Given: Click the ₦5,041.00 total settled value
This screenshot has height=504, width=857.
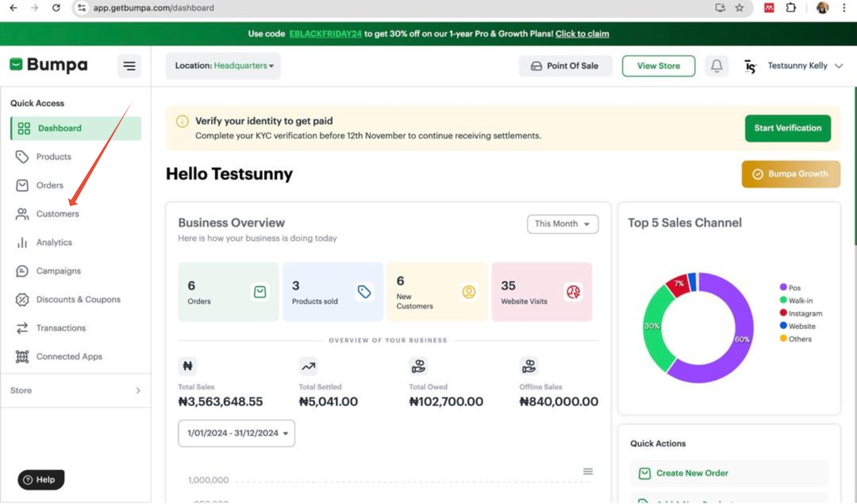Looking at the screenshot, I should (328, 402).
